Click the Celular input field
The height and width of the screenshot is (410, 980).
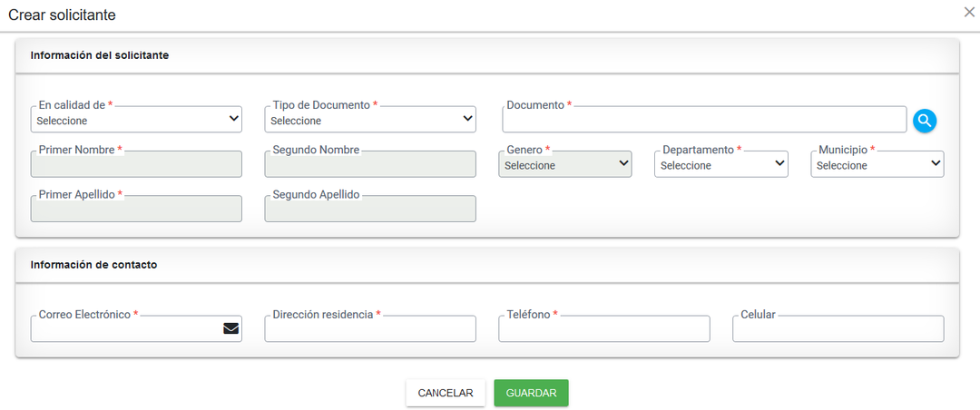838,329
